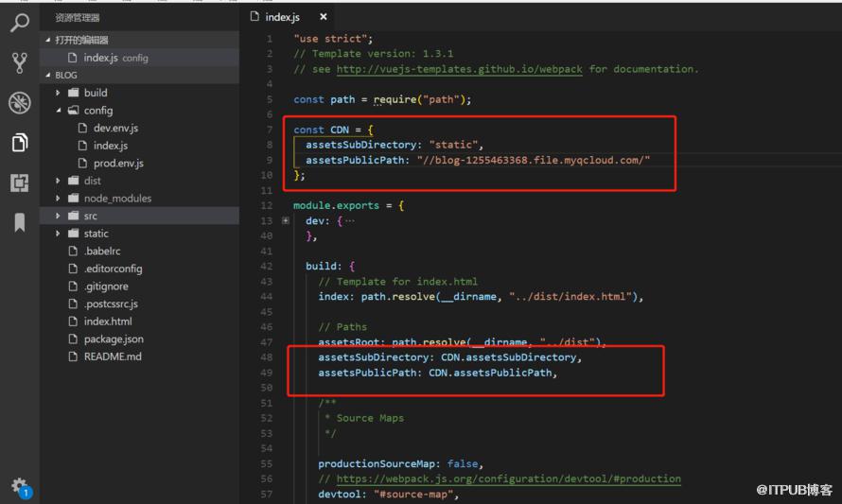Collapse the config folder

pos(58,111)
